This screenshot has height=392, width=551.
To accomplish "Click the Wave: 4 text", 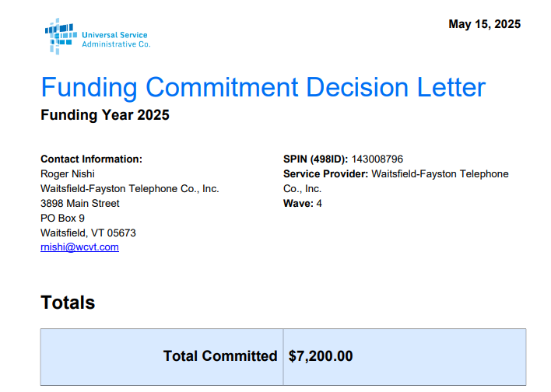I will [303, 203].
